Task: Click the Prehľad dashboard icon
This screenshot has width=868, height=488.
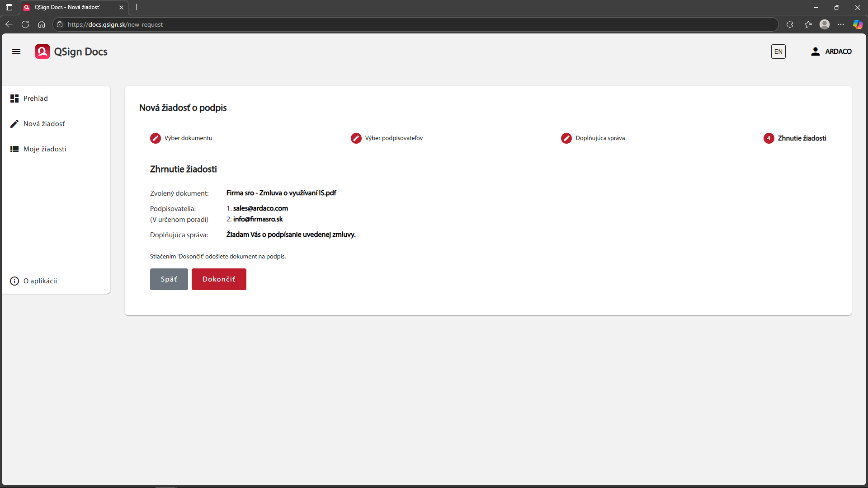Action: [14, 99]
